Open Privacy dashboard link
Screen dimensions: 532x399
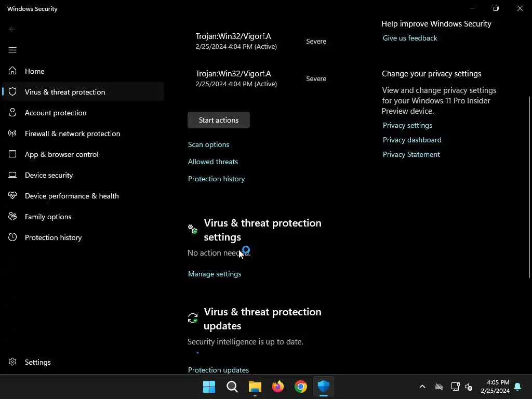pos(412,140)
